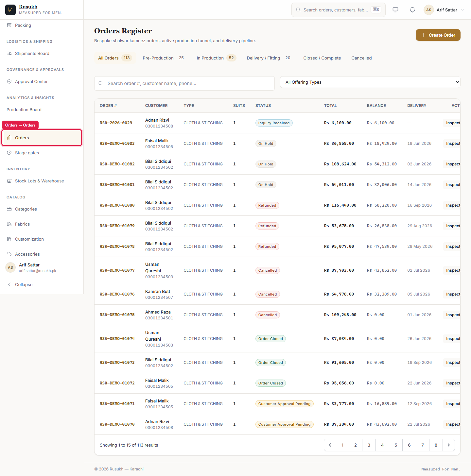Screen dimensions: 471x476
Task: Expand the All Offering Types dropdown
Action: [x=370, y=82]
